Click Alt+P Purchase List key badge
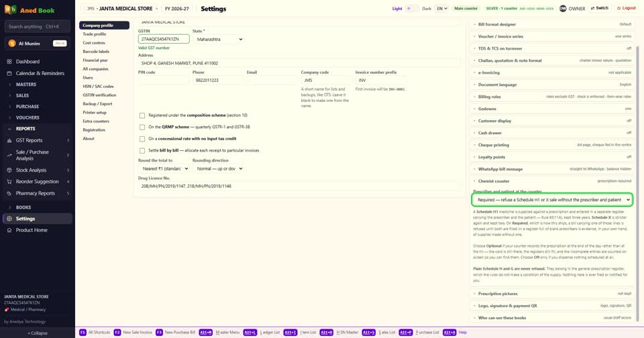 click(x=405, y=332)
